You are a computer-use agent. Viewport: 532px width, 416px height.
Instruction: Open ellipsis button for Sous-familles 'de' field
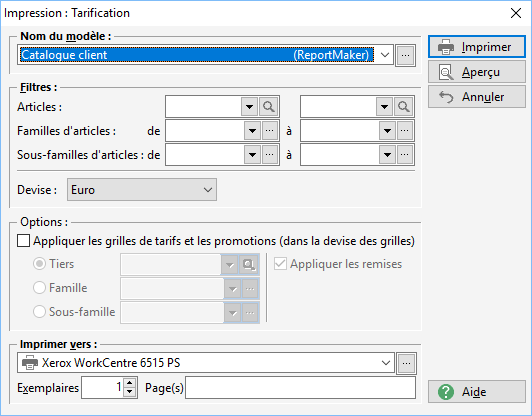(x=270, y=155)
